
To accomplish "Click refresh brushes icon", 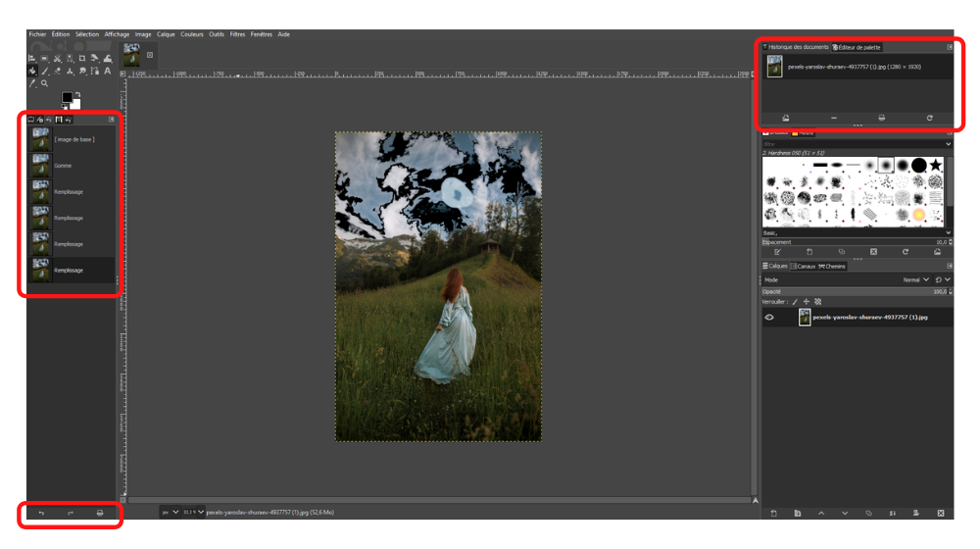I will coord(906,251).
